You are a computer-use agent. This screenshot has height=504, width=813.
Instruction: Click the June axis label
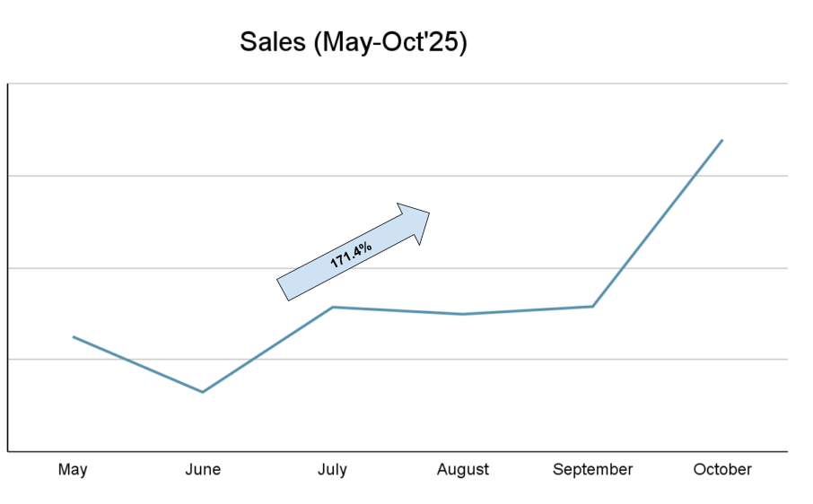pyautogui.click(x=203, y=470)
